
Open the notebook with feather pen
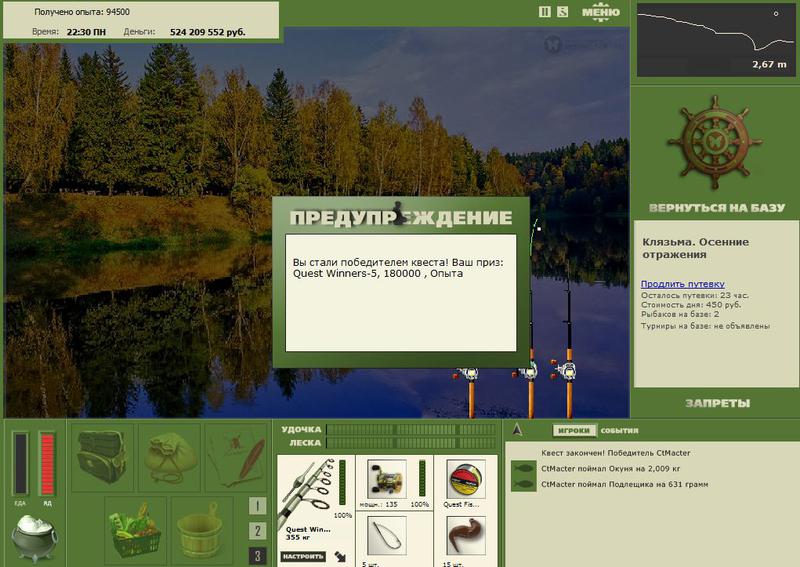tap(236, 457)
